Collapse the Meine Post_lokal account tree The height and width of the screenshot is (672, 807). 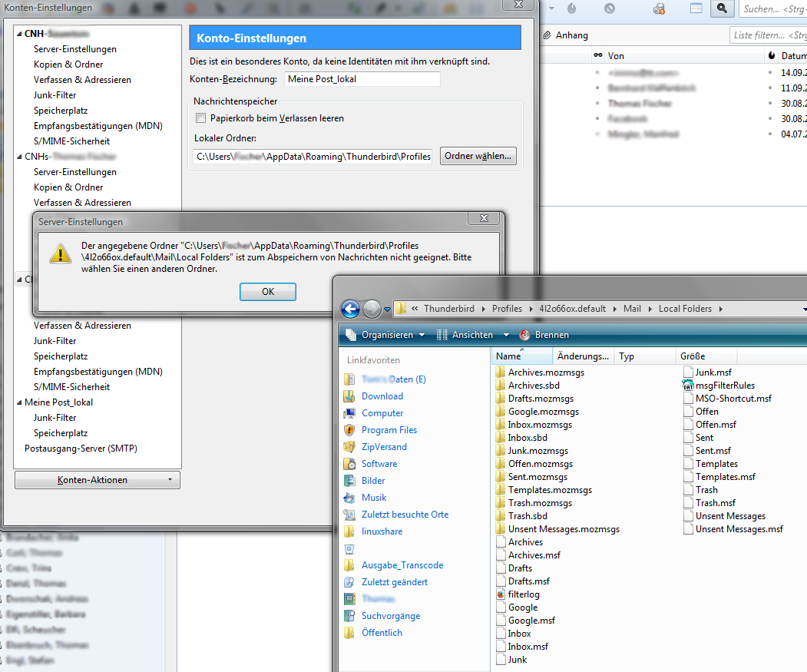coord(18,402)
